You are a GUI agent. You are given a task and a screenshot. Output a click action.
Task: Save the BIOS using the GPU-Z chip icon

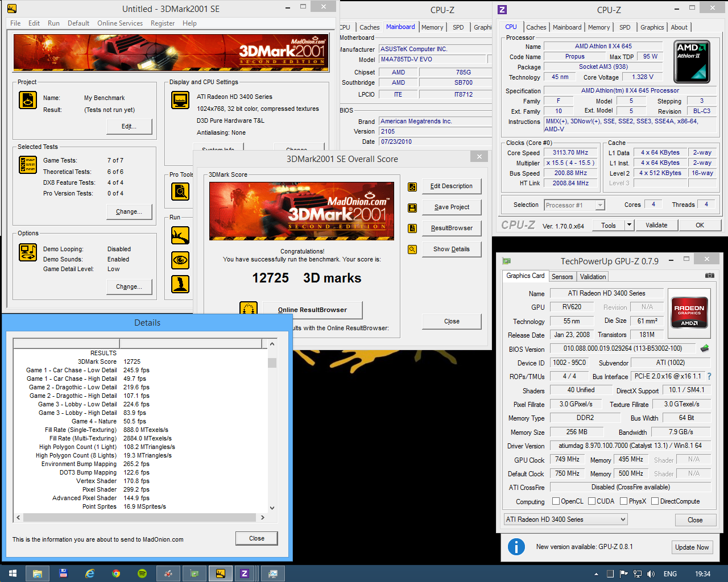pos(705,348)
